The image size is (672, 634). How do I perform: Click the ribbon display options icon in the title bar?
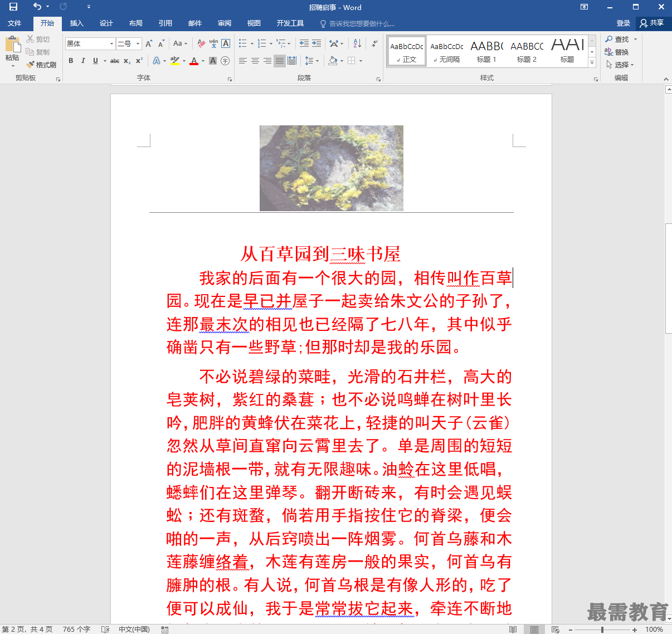pos(584,7)
